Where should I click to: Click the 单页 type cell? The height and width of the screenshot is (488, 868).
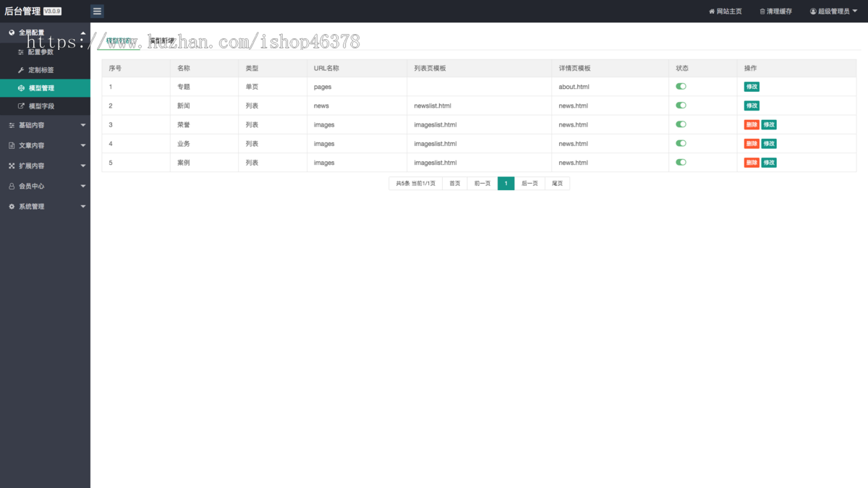[x=273, y=87]
